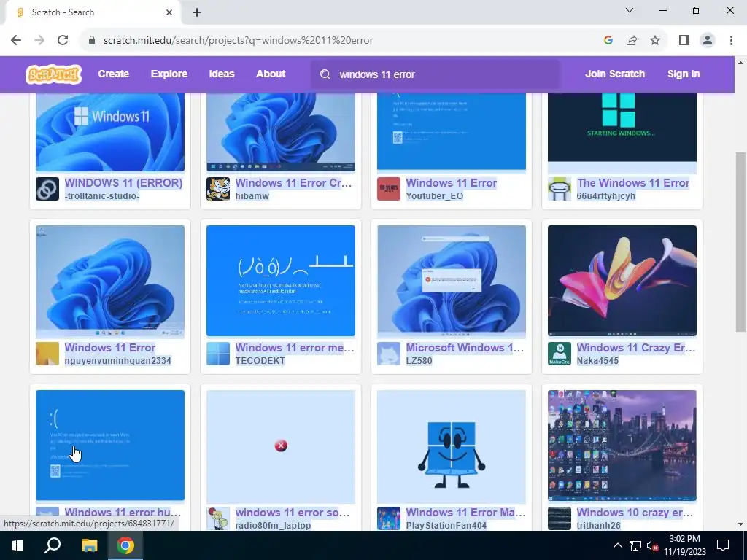
Task: Click the Google icon in address bar
Action: [608, 41]
